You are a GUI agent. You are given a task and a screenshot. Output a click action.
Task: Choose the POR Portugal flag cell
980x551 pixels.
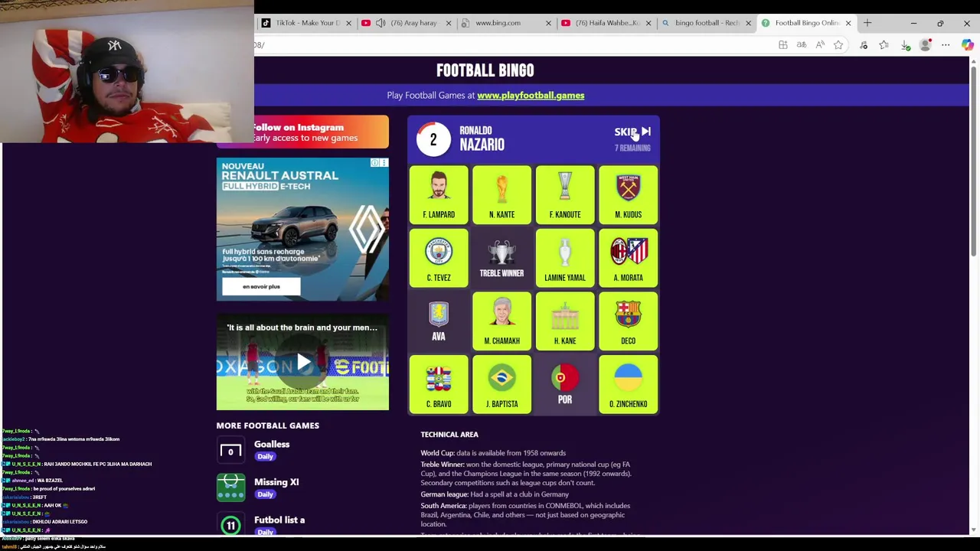(x=565, y=385)
